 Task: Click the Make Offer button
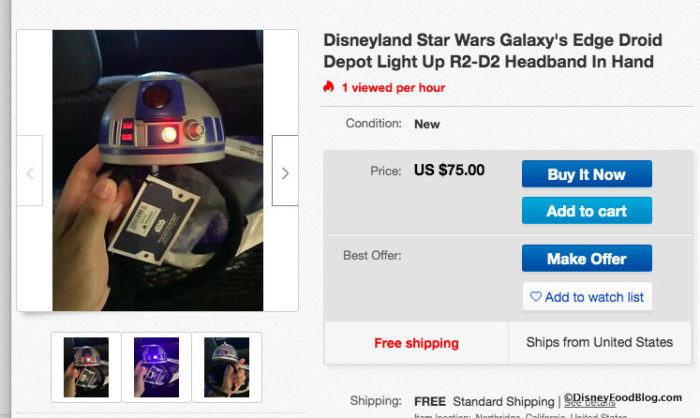tap(586, 259)
